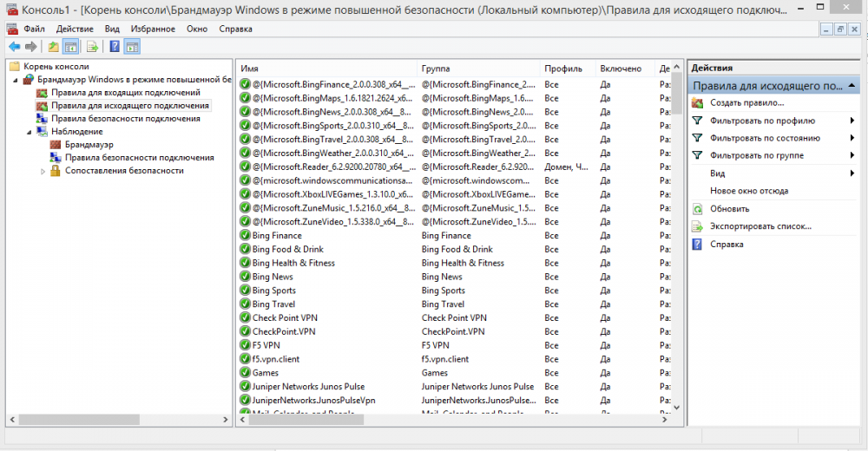Click the Справка icon in Actions pane

[x=698, y=244]
